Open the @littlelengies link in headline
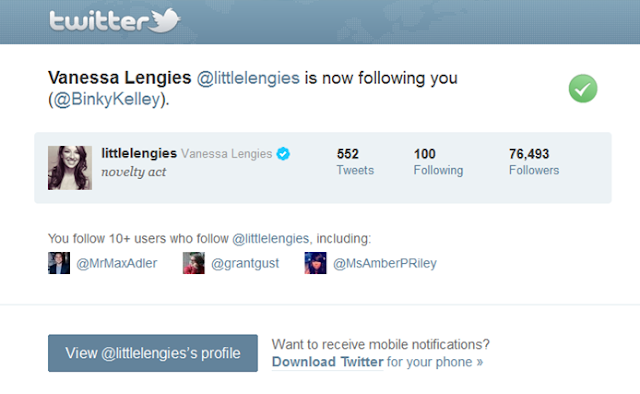 click(x=248, y=78)
